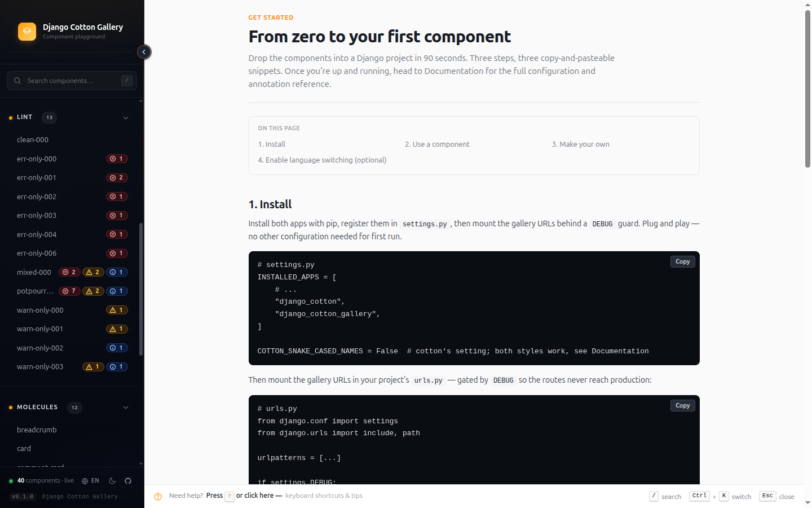
Task: Toggle dark mode with the moon icon
Action: pos(112,481)
